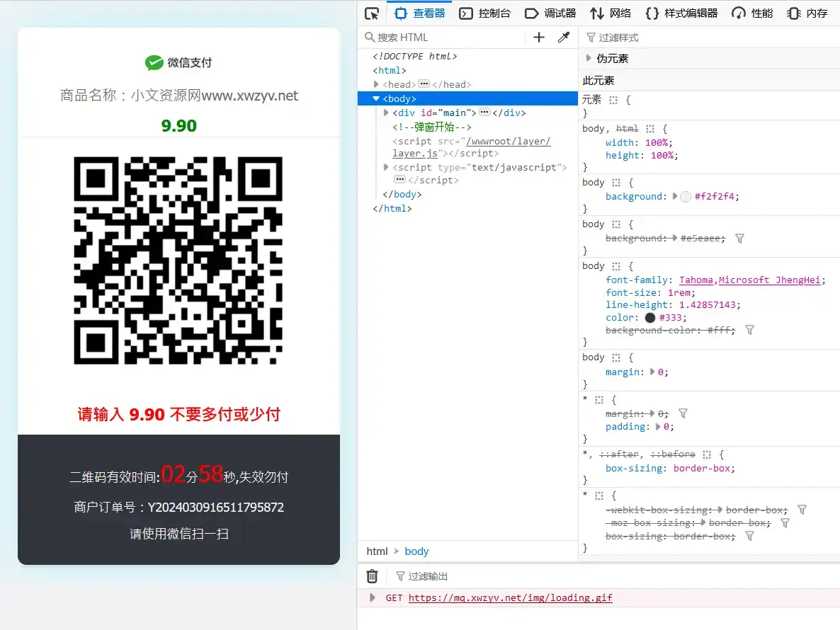Clear console with the trash icon
840x630 pixels.
[372, 576]
